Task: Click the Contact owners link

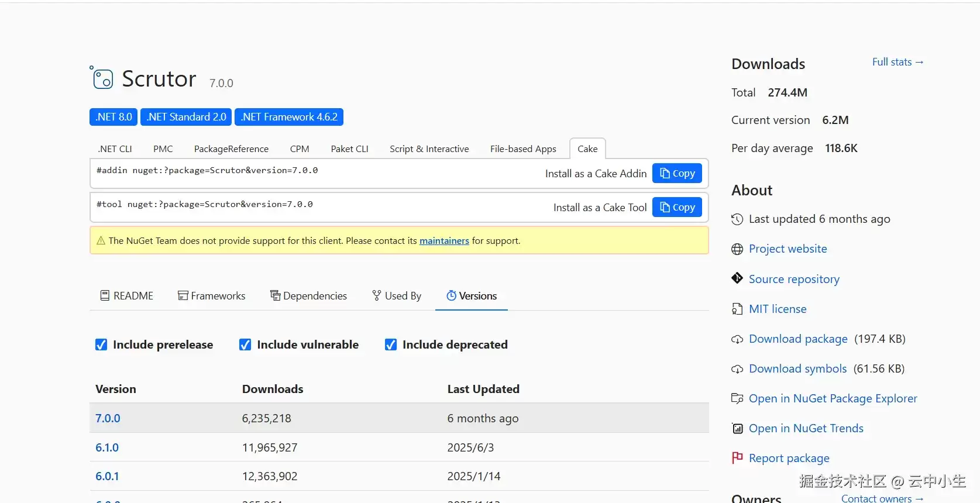Action: pyautogui.click(x=882, y=498)
